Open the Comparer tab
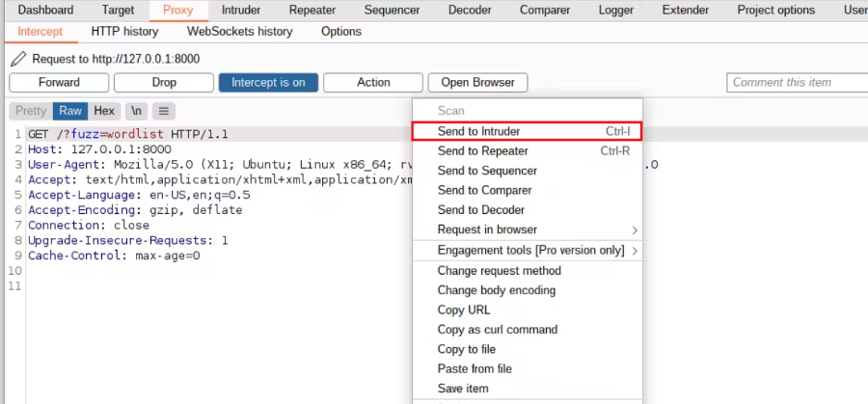Image resolution: width=868 pixels, height=404 pixels. 545,10
